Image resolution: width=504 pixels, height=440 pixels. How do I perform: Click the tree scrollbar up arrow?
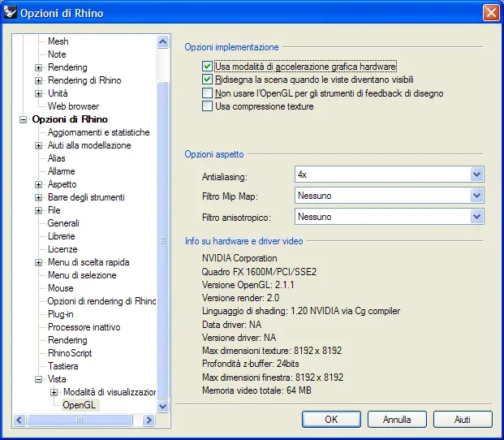(x=162, y=41)
